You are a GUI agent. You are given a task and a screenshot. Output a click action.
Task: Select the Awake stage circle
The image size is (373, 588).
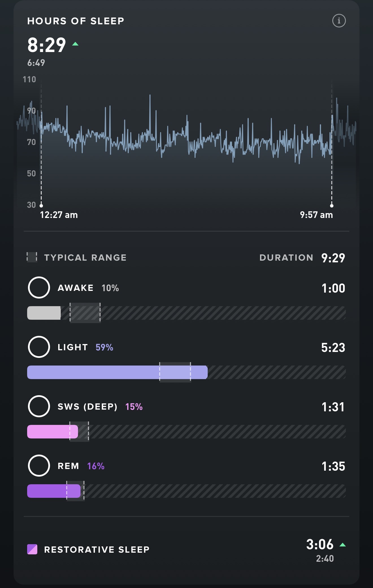coord(39,287)
